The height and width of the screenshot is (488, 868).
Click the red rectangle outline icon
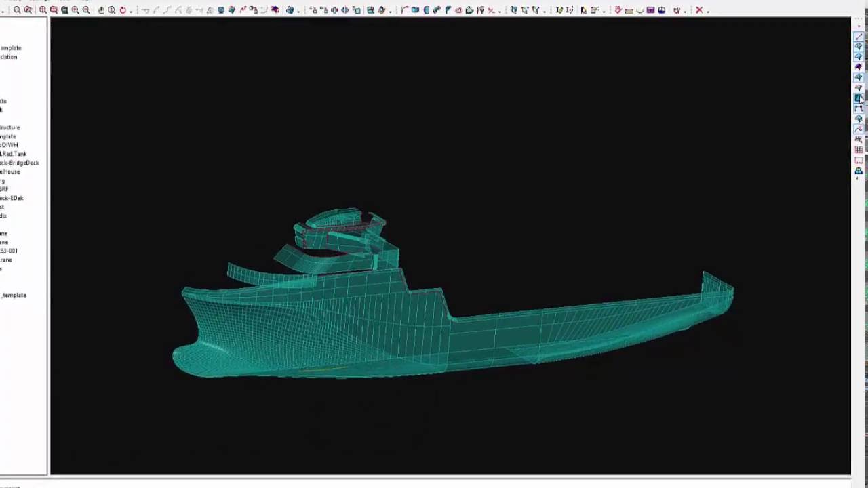pos(859,161)
